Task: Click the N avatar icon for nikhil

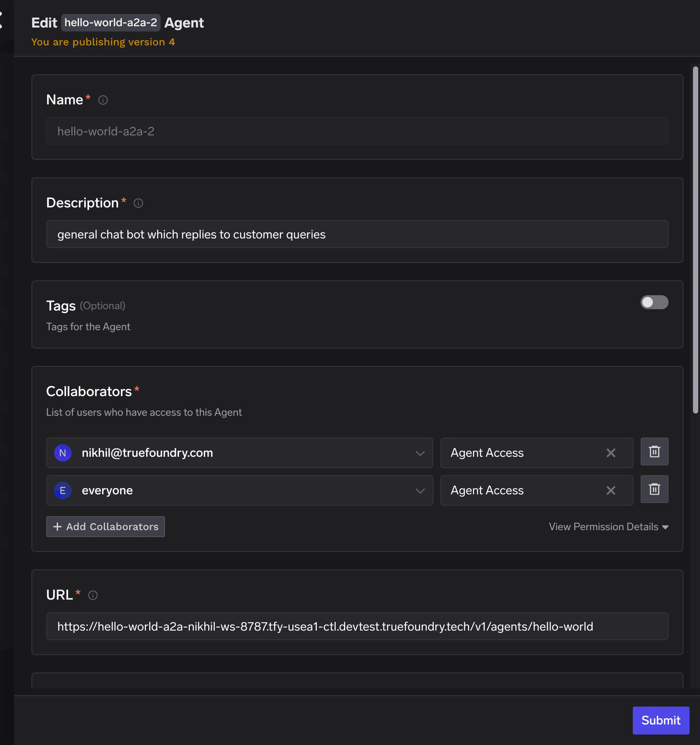Action: pos(62,453)
